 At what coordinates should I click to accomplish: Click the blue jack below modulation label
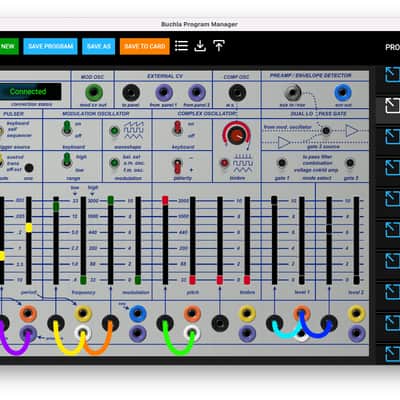point(138,314)
